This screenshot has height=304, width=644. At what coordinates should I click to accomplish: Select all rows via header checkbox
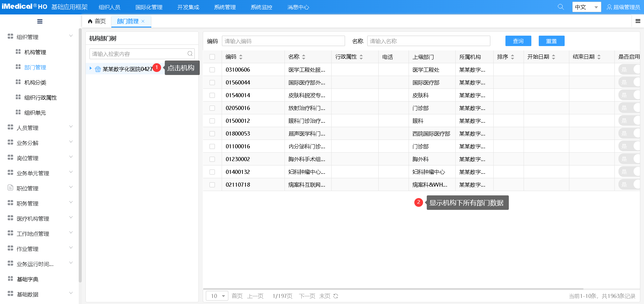tap(212, 57)
